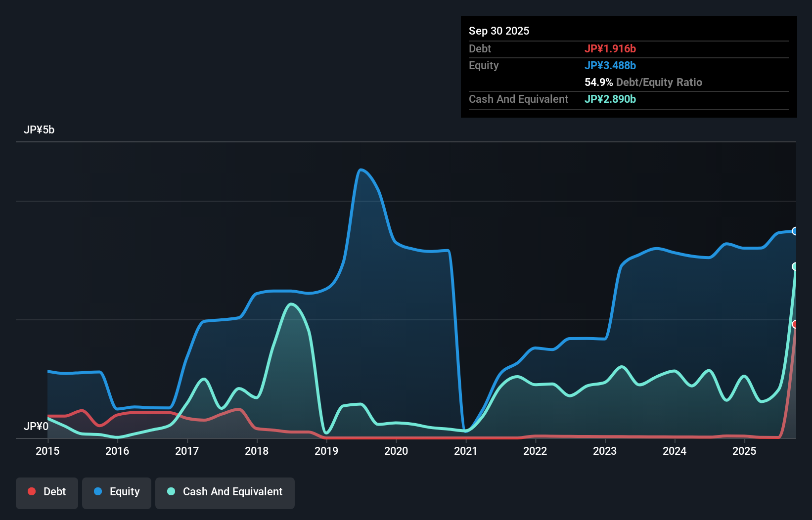
Task: Click the 2019 x-axis label
Action: point(326,451)
